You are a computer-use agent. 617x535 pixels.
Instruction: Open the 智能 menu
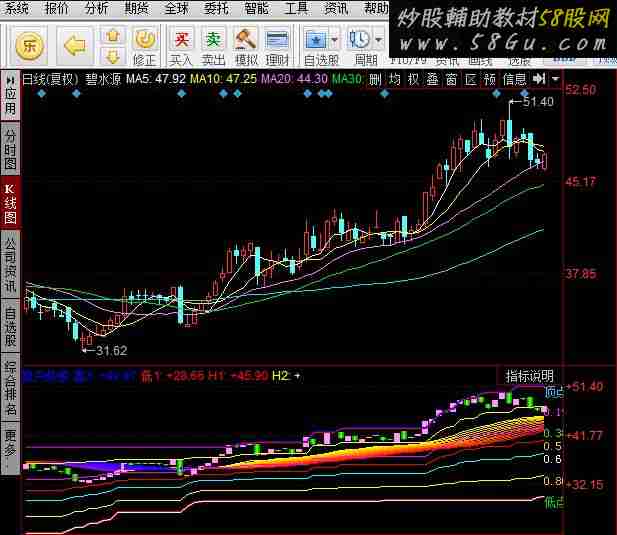pyautogui.click(x=256, y=8)
